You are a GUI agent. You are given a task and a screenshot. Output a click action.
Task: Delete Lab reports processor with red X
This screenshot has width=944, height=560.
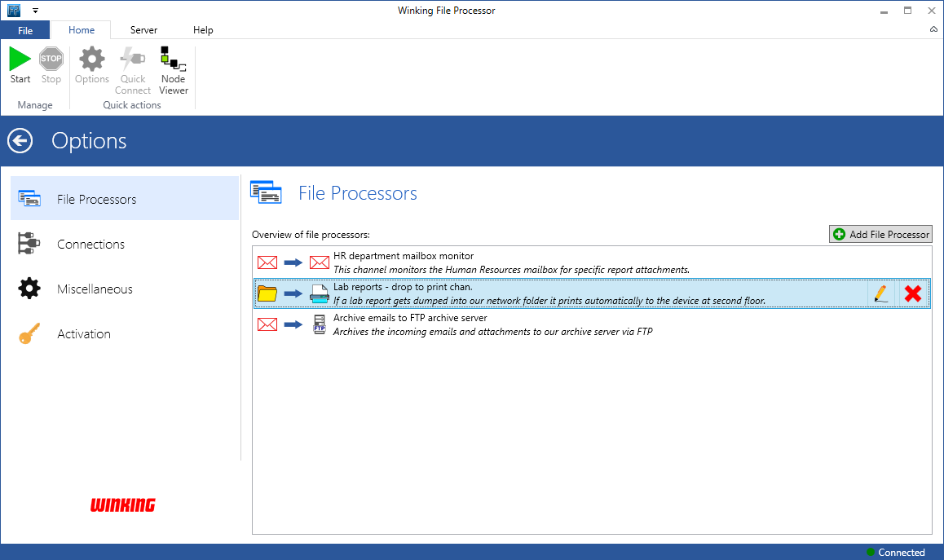[913, 293]
